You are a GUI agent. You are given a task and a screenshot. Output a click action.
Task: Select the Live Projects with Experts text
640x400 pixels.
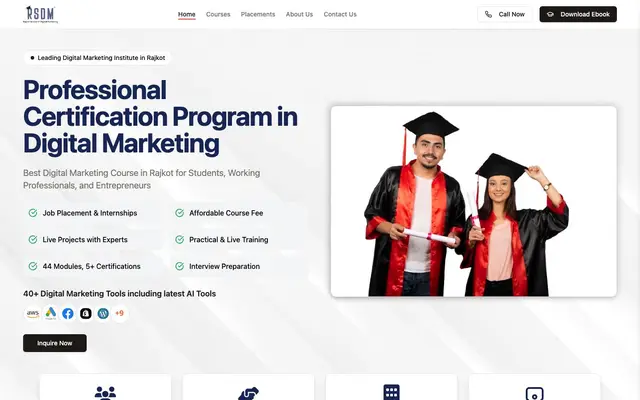(85, 240)
